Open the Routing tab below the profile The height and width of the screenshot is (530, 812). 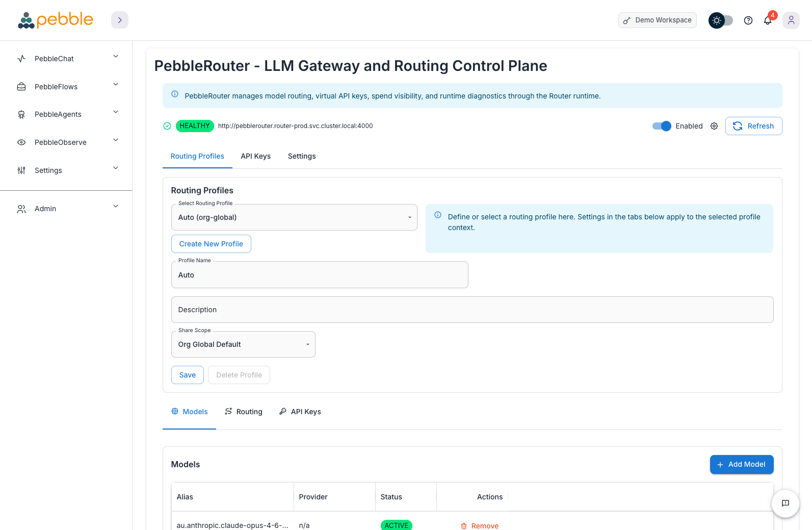point(244,412)
